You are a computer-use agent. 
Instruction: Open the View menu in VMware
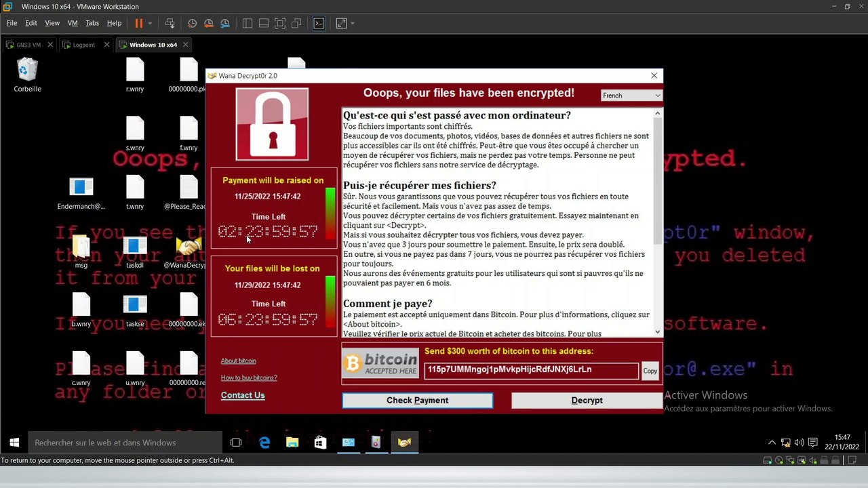click(x=52, y=23)
